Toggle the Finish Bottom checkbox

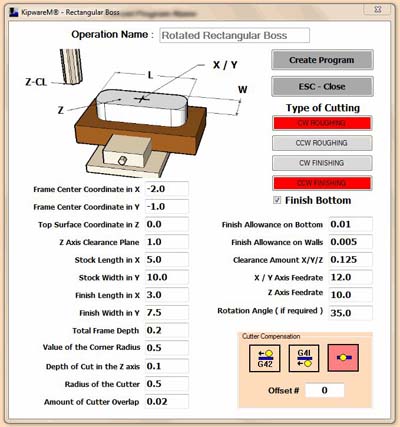click(277, 200)
